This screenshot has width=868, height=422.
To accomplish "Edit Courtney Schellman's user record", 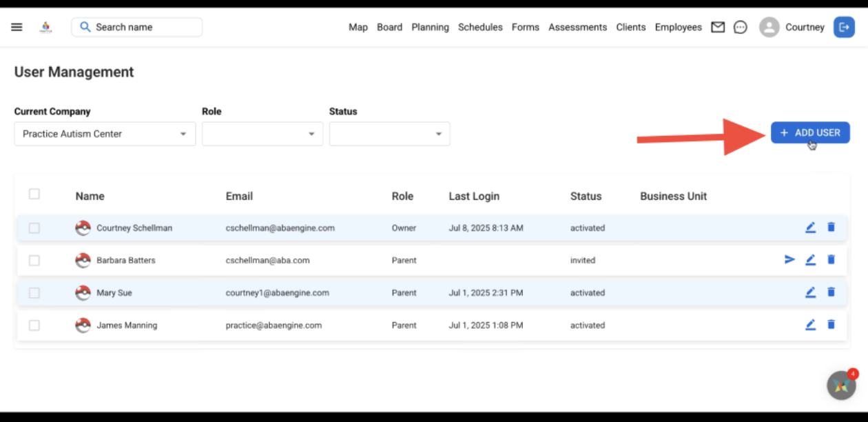I will [x=811, y=228].
